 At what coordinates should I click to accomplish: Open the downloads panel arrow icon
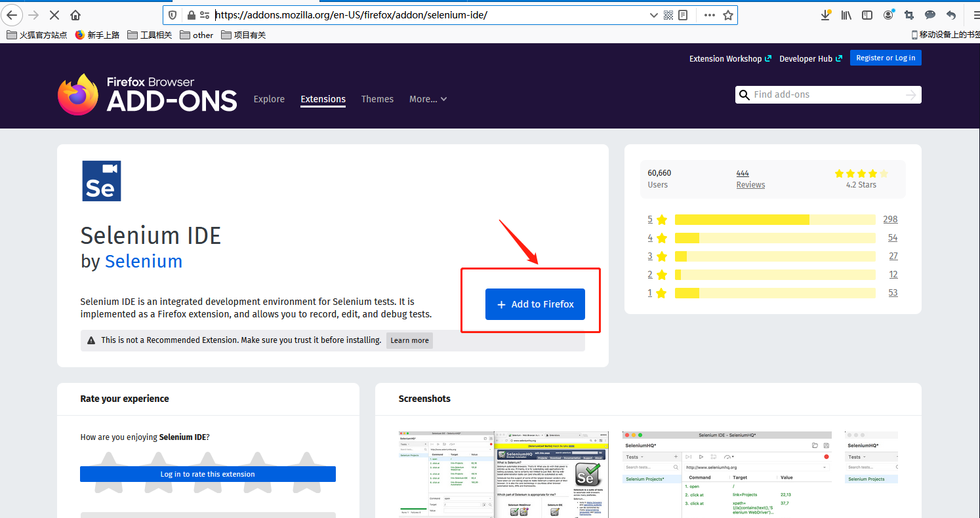[x=826, y=14]
